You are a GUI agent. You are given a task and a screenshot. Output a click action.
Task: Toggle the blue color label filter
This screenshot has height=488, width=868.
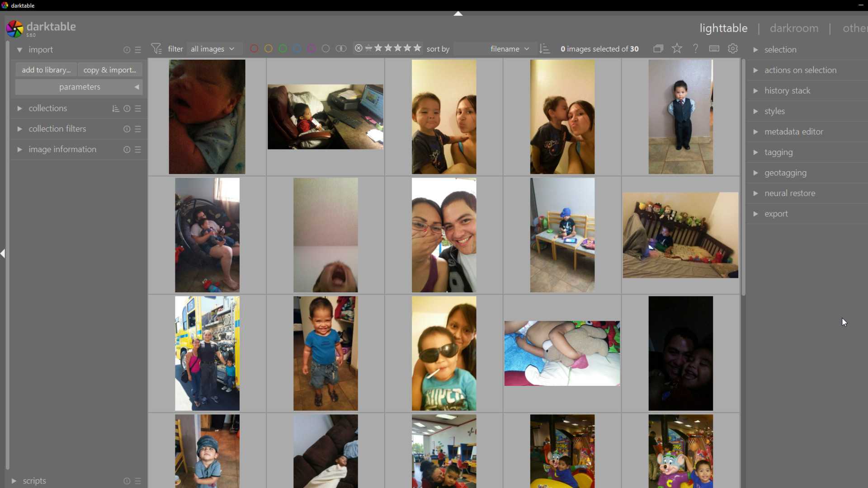click(297, 48)
